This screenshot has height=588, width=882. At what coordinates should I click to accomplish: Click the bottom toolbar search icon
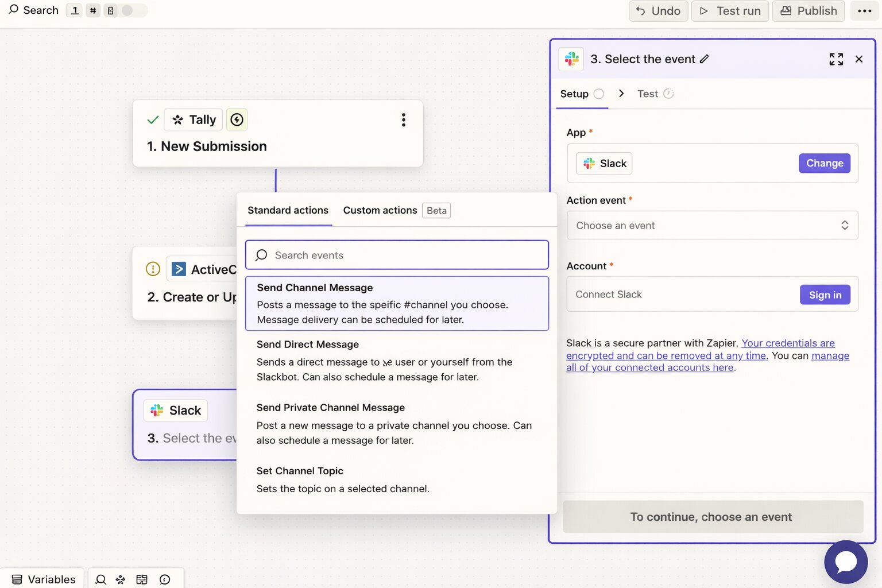pos(101,579)
